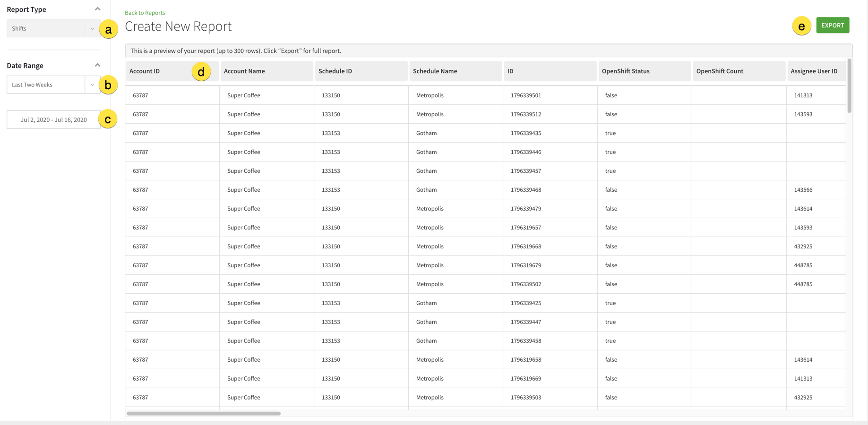868x425 pixels.
Task: Open the Shifts report type dropdown
Action: click(93, 28)
